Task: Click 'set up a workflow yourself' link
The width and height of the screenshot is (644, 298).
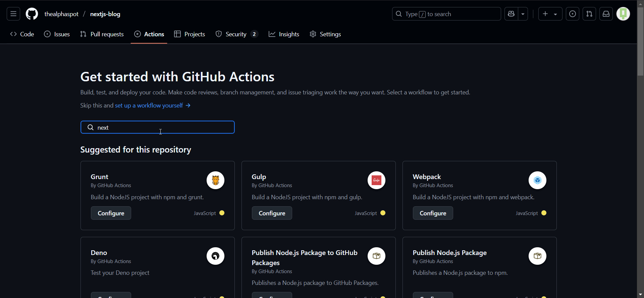Action: (153, 105)
